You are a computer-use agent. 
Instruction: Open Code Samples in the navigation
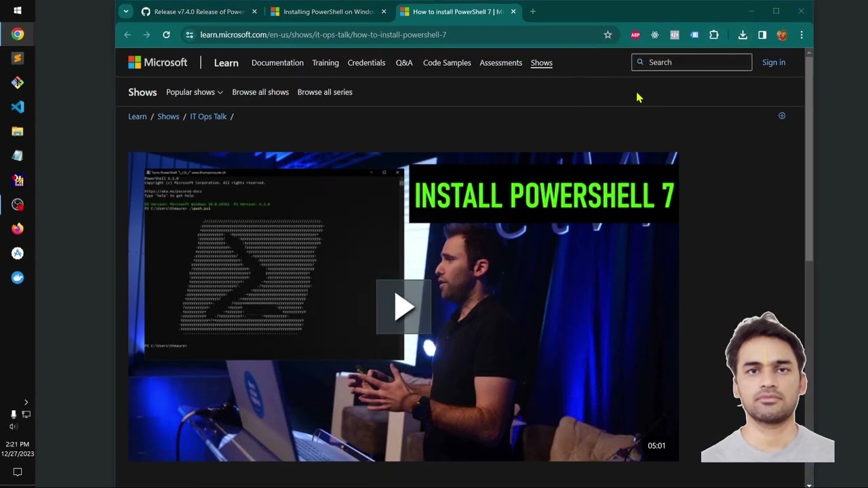coord(447,62)
